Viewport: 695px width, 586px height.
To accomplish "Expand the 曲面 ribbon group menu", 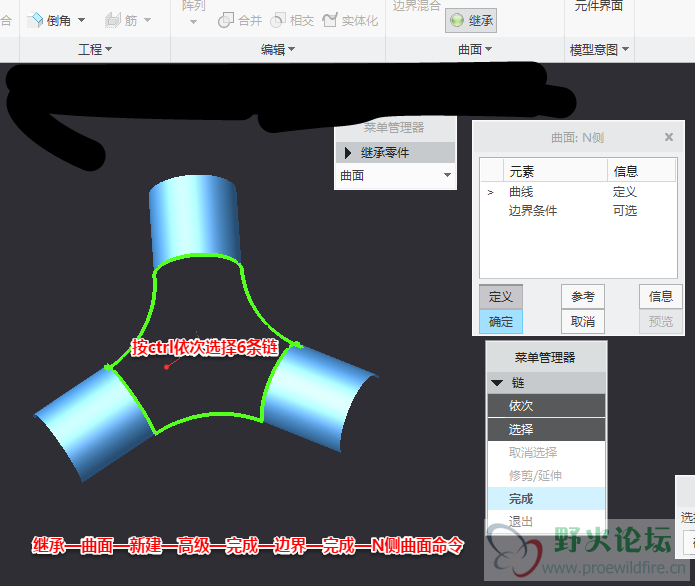I will 475,49.
